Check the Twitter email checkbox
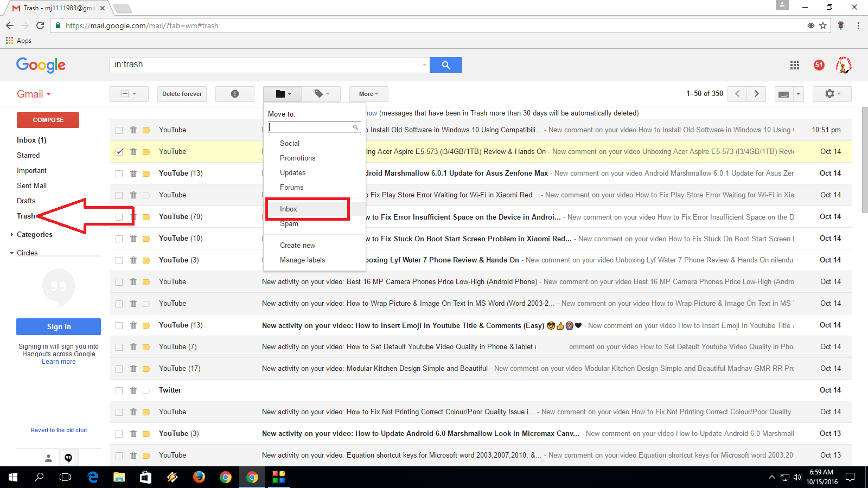868x488 pixels. coord(119,390)
